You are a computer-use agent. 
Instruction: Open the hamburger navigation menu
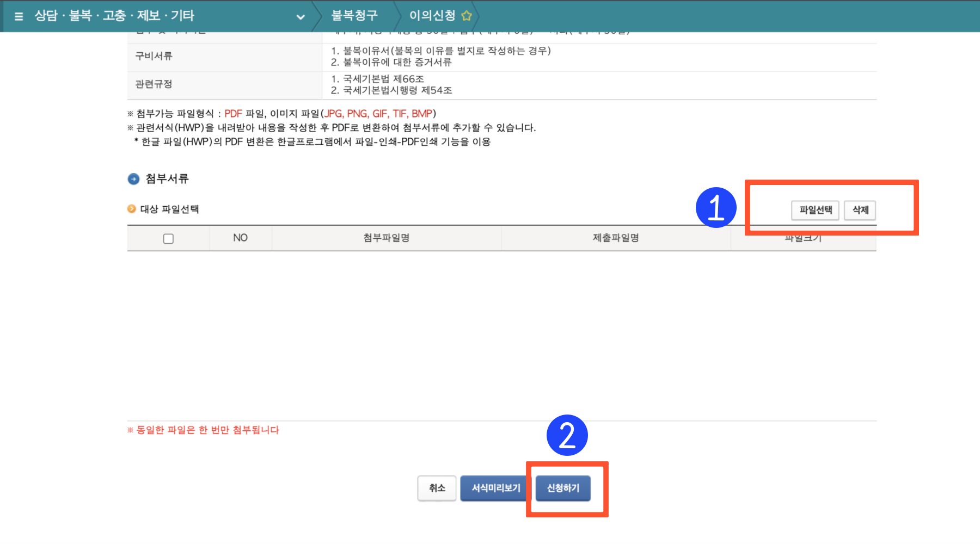coord(18,16)
